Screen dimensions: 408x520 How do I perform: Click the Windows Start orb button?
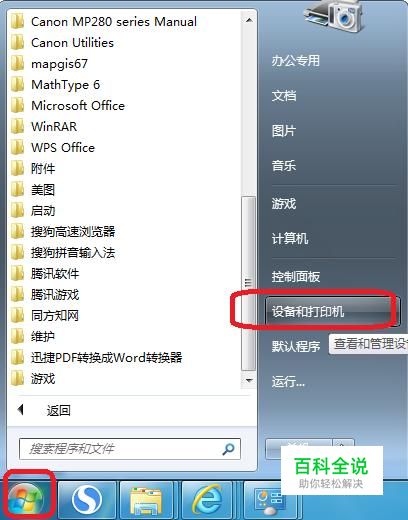(26, 498)
